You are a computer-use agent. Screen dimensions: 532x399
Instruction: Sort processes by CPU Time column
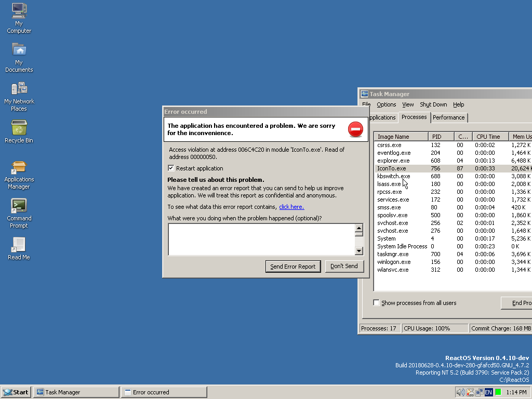[490, 137]
